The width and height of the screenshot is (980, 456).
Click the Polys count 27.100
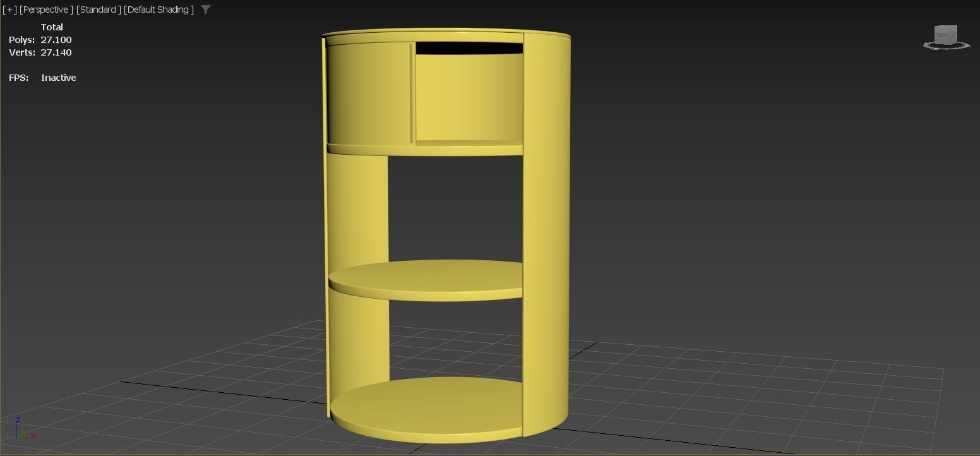[x=56, y=40]
